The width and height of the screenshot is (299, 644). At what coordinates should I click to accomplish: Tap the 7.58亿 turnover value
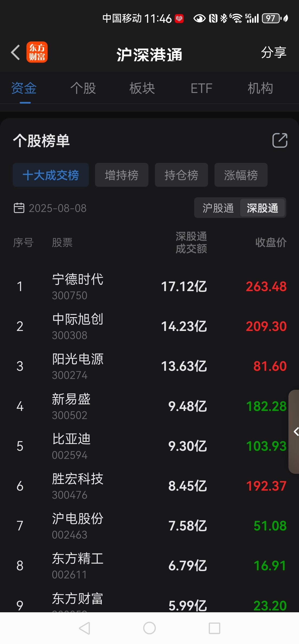tap(188, 526)
